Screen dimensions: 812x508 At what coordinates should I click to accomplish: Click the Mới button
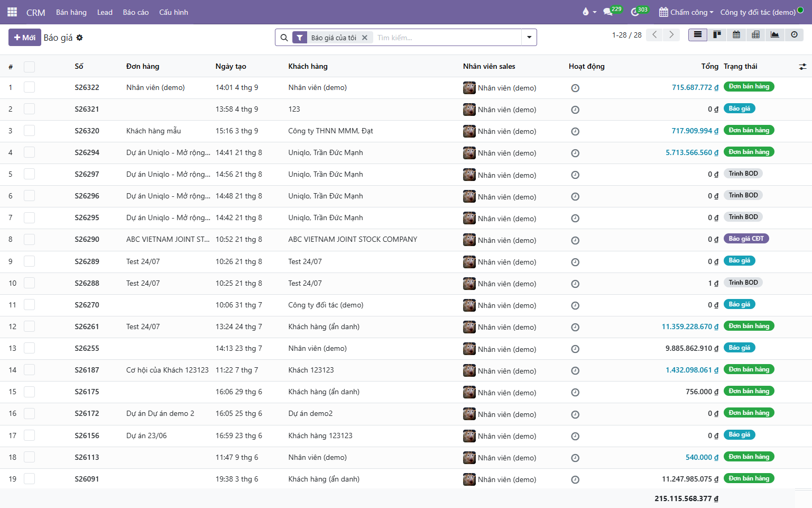[25, 38]
